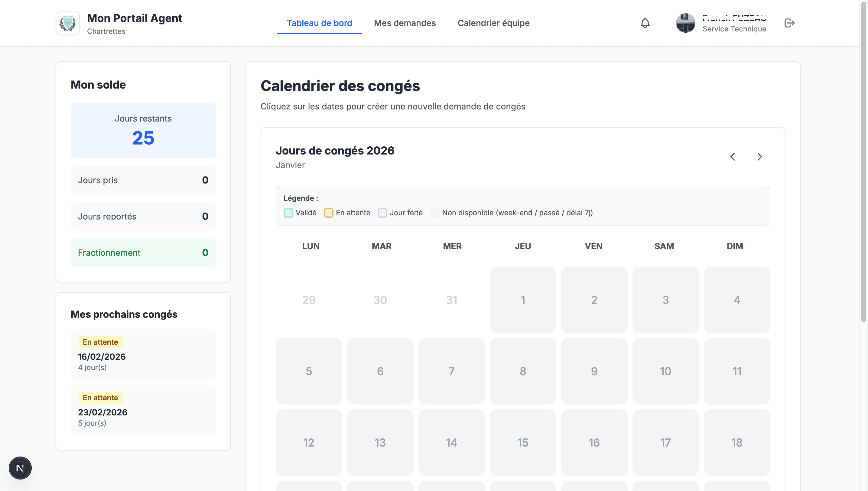Click the Non disponible legend swatch
The image size is (868, 491).
(435, 213)
